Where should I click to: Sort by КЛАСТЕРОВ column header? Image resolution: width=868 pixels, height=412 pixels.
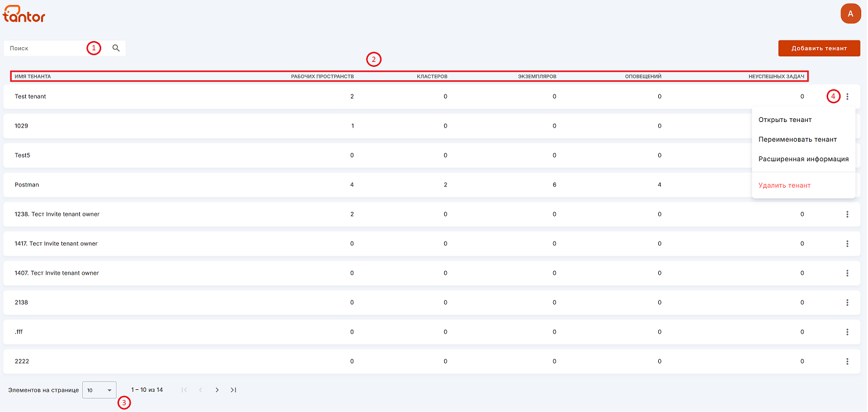(432, 77)
